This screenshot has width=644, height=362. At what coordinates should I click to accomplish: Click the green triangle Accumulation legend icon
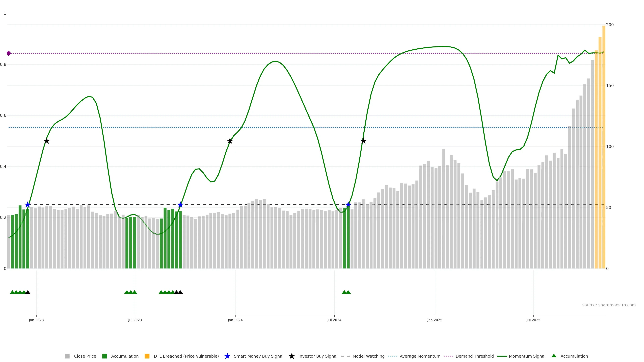[x=554, y=356]
